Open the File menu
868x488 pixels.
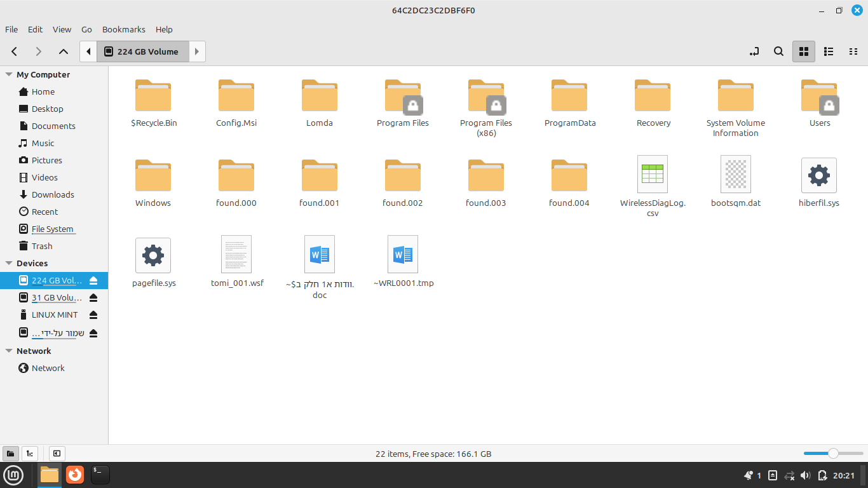click(x=11, y=29)
